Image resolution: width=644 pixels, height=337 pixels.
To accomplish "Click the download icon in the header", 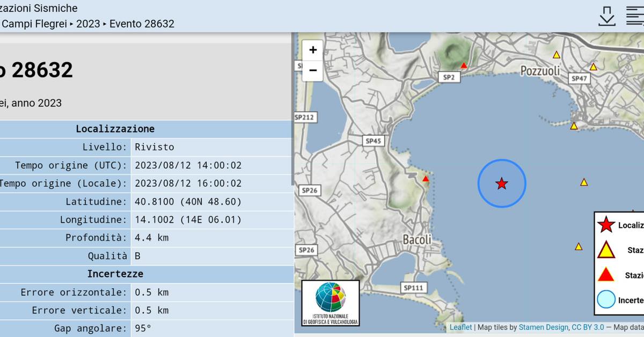I will [x=606, y=16].
